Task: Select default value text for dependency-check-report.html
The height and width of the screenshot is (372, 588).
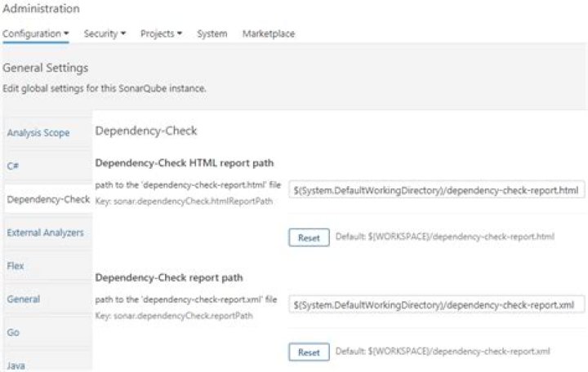Action: pyautogui.click(x=445, y=237)
